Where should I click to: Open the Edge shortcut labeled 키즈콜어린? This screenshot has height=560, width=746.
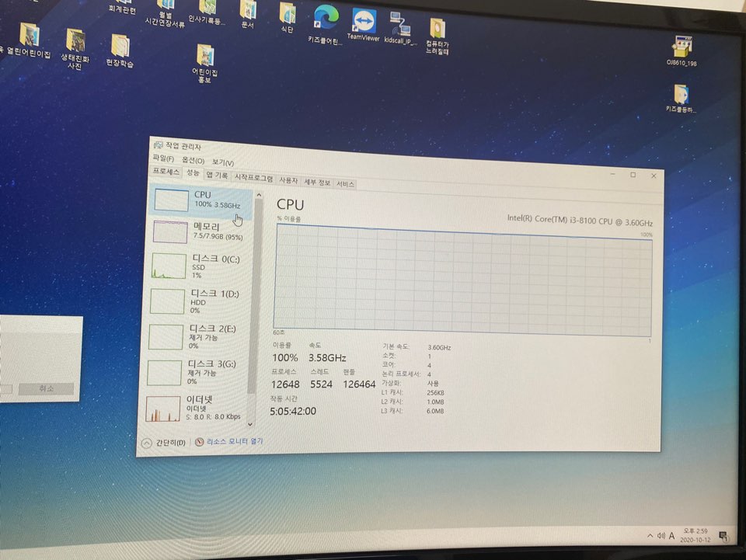pyautogui.click(x=326, y=24)
